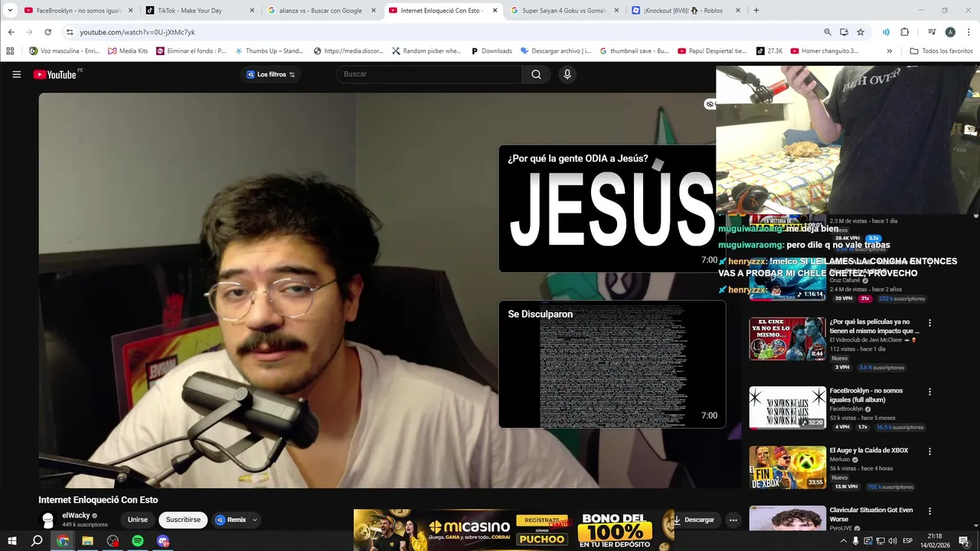The height and width of the screenshot is (551, 980).
Task: Open the tab search dropdown arrow
Action: click(x=10, y=11)
